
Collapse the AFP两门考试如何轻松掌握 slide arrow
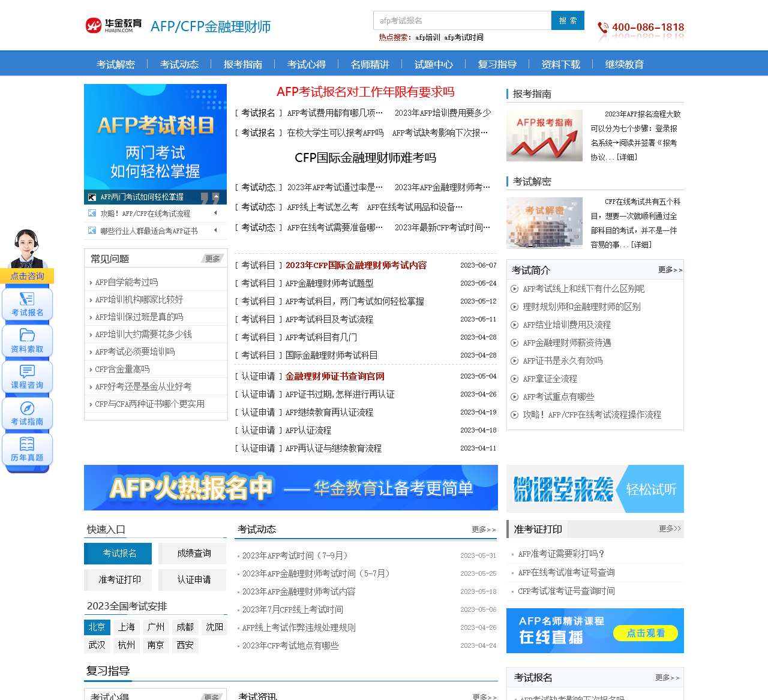tap(216, 197)
